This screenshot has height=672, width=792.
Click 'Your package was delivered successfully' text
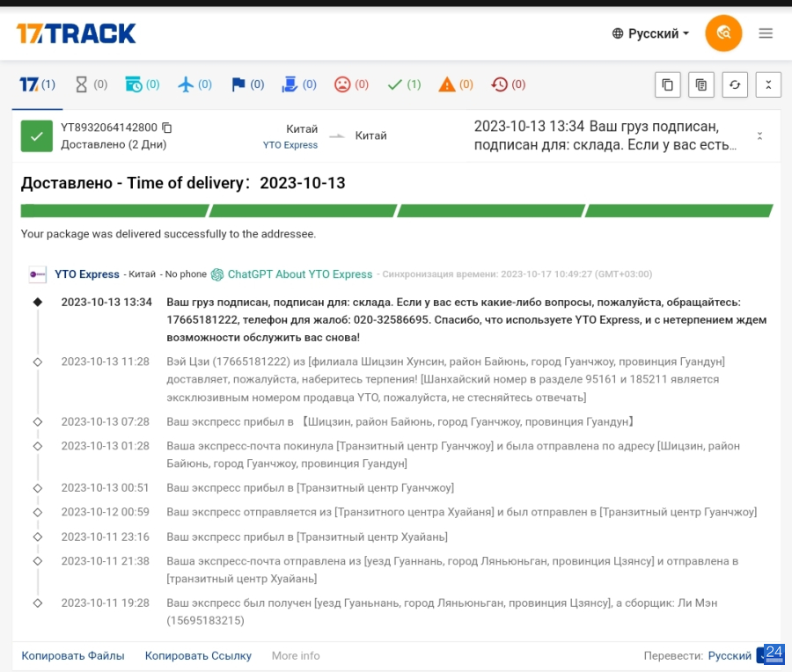(x=168, y=234)
